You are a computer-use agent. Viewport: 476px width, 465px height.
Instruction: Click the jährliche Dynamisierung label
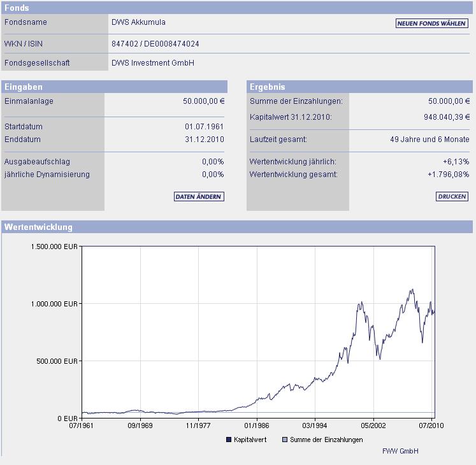(47, 175)
